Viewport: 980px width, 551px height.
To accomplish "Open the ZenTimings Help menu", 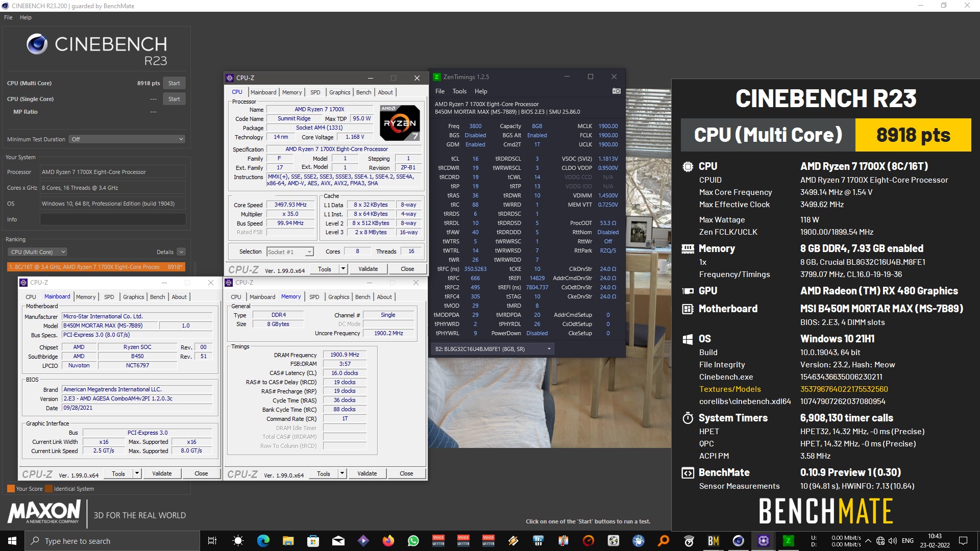I will point(481,91).
